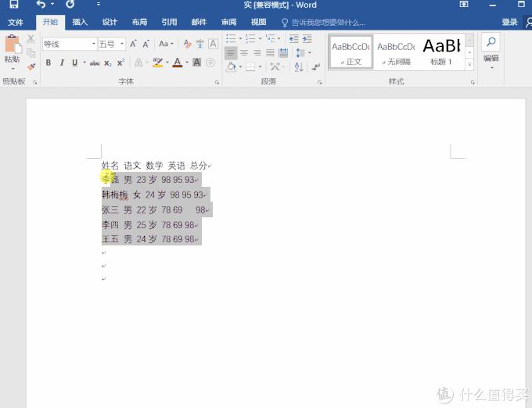Switch to the 布局 (Layout) tab
Viewport: 532px width, 408px height.
[139, 23]
